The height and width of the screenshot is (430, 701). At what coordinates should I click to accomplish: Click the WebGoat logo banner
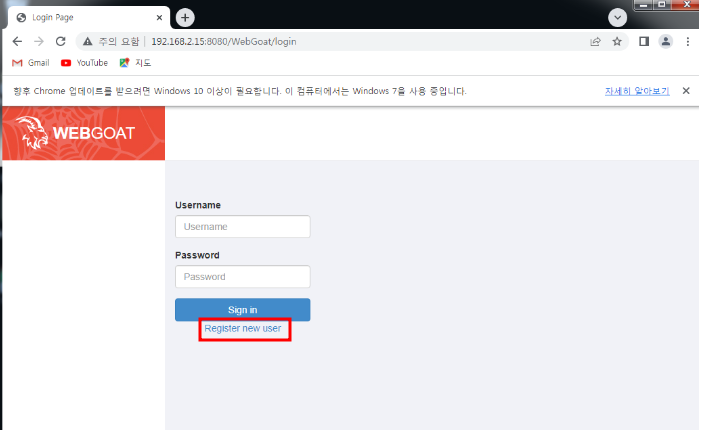point(84,133)
